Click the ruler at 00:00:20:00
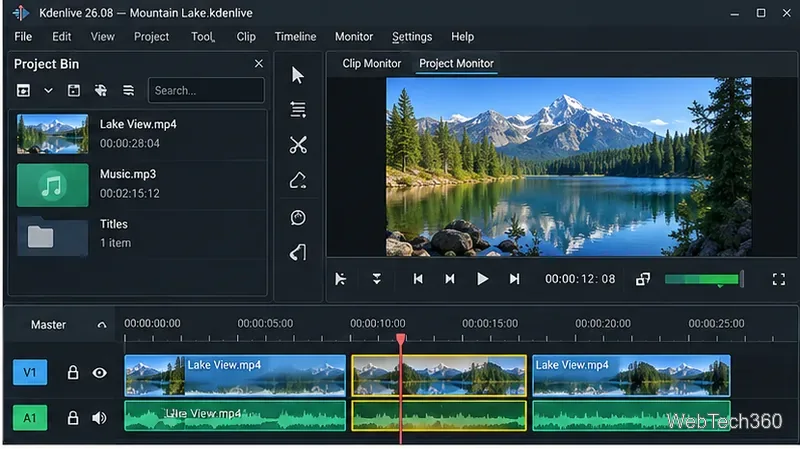This screenshot has width=800, height=449. (x=603, y=323)
